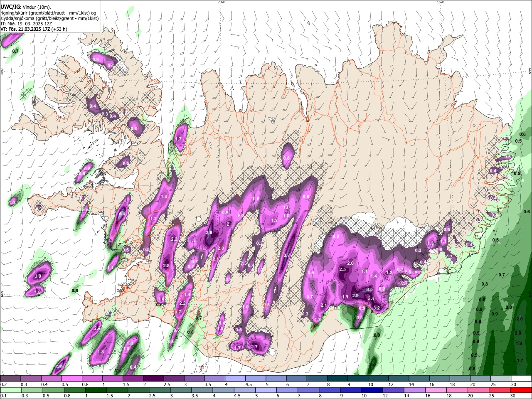Click the 2.7 value near the south coast

tap(255, 347)
